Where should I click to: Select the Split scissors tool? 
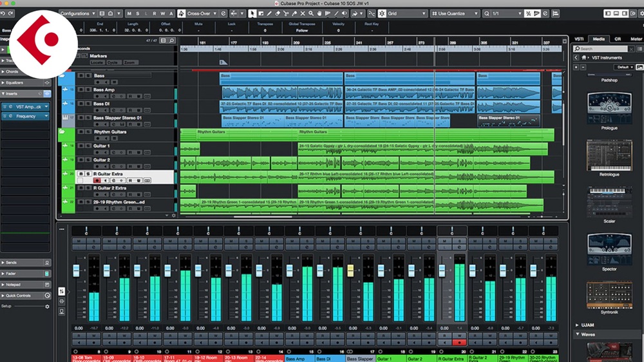coord(286,14)
